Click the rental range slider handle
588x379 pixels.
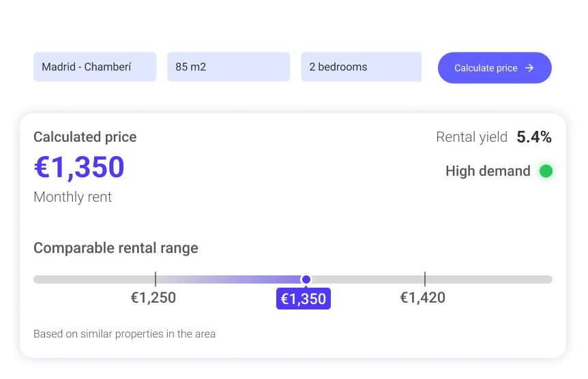point(306,279)
